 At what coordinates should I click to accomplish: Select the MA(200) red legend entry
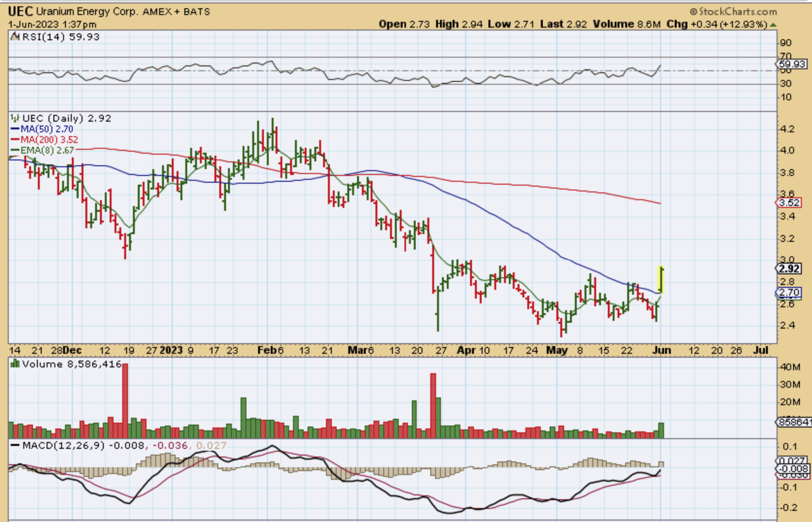[44, 140]
